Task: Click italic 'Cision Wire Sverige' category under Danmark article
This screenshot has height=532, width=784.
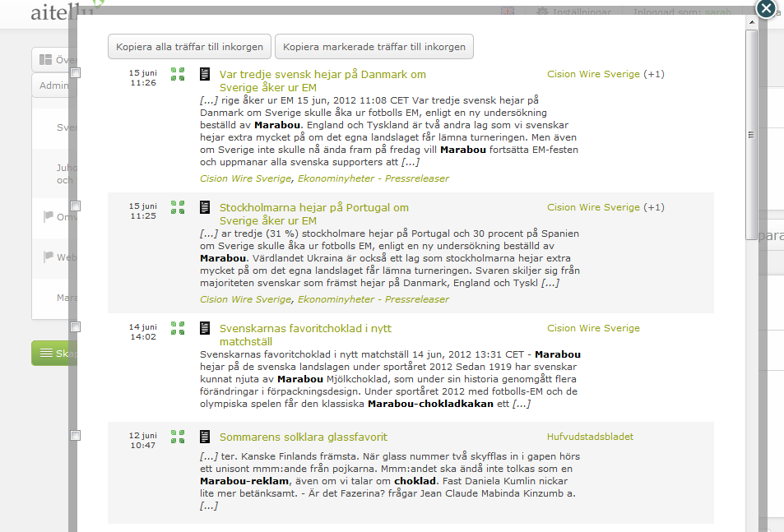Action: click(x=245, y=178)
